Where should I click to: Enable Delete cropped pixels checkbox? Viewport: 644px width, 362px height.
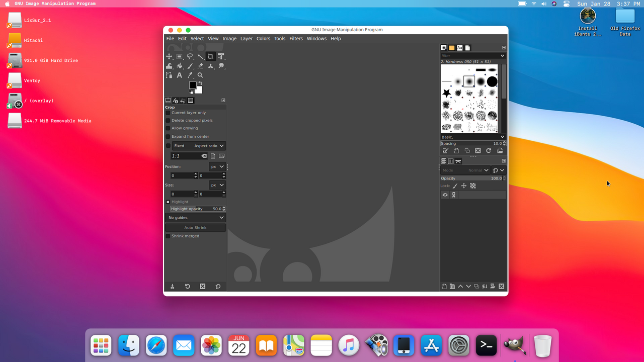pyautogui.click(x=168, y=121)
